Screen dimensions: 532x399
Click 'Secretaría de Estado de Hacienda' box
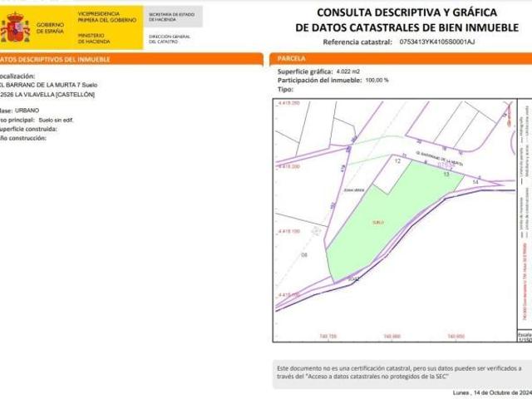(172, 17)
